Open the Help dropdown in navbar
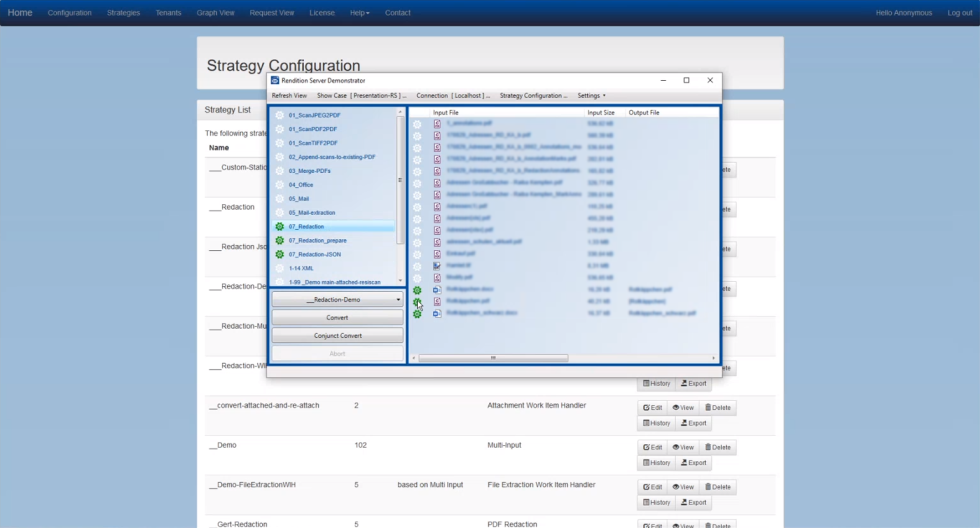This screenshot has height=528, width=980. (x=359, y=13)
